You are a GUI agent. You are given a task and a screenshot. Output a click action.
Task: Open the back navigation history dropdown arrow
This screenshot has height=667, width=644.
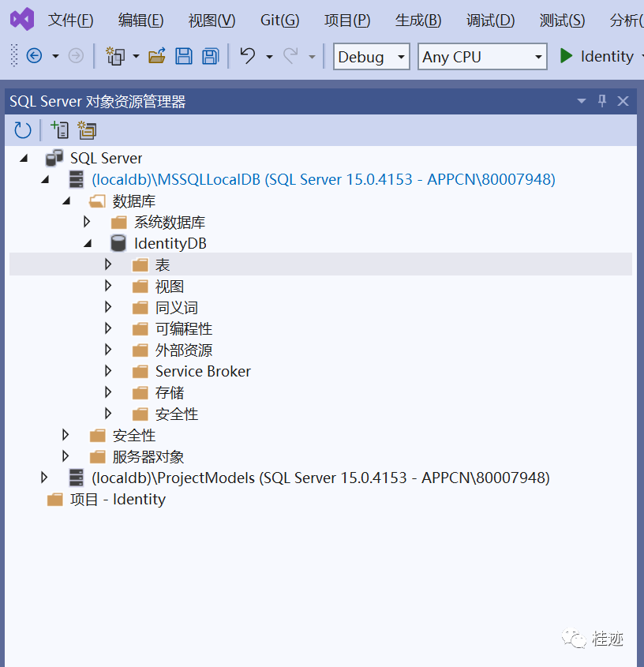(x=55, y=56)
